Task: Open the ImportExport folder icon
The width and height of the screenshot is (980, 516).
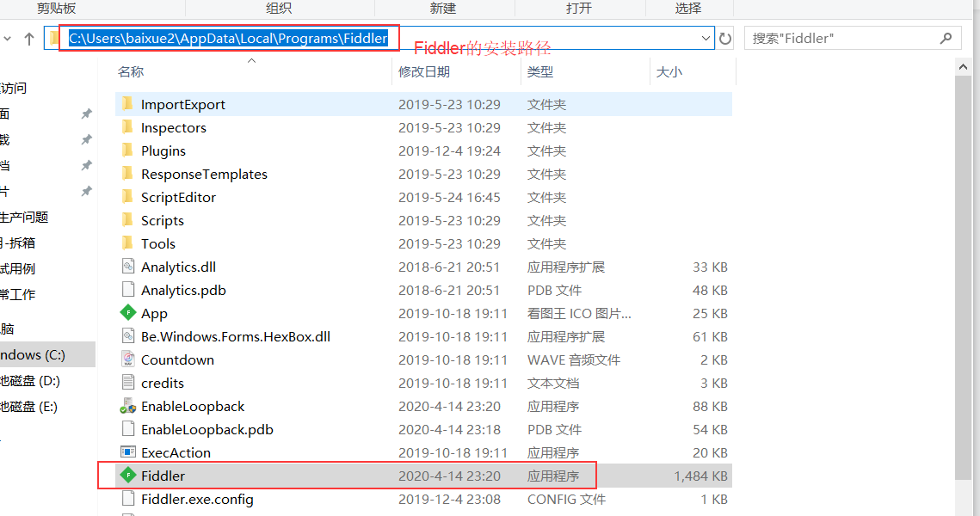Action: tap(127, 104)
